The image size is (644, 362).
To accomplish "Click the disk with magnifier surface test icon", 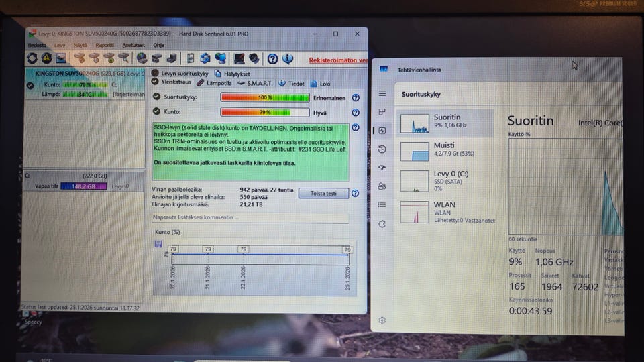I will 124,58.
